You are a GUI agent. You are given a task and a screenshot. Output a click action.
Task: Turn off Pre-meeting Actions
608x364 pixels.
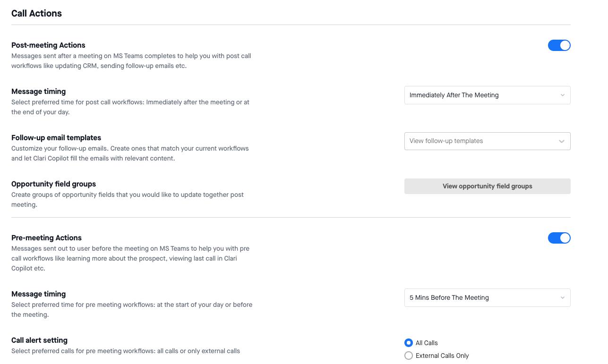tap(559, 238)
